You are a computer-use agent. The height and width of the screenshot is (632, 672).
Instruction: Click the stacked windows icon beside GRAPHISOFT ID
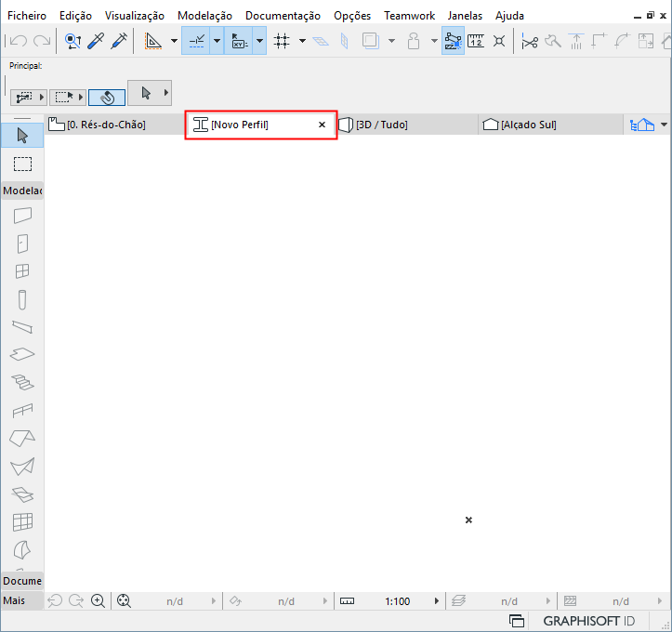coord(517,621)
